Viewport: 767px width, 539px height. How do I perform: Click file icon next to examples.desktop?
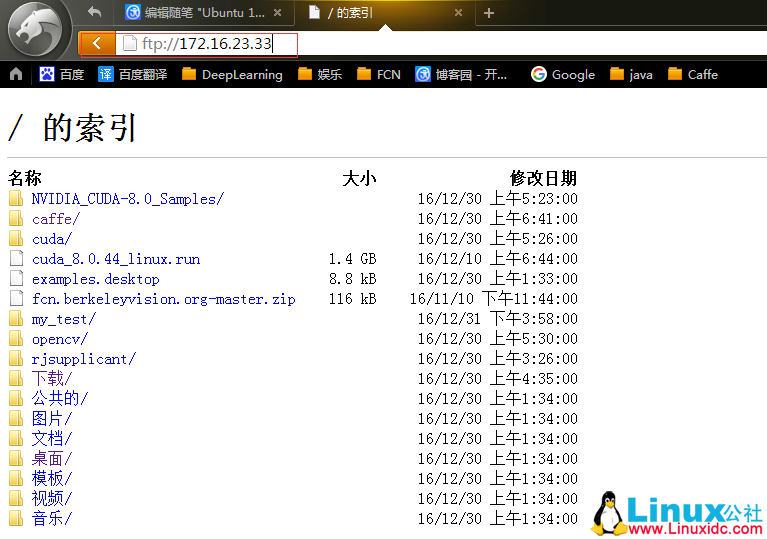(16, 278)
